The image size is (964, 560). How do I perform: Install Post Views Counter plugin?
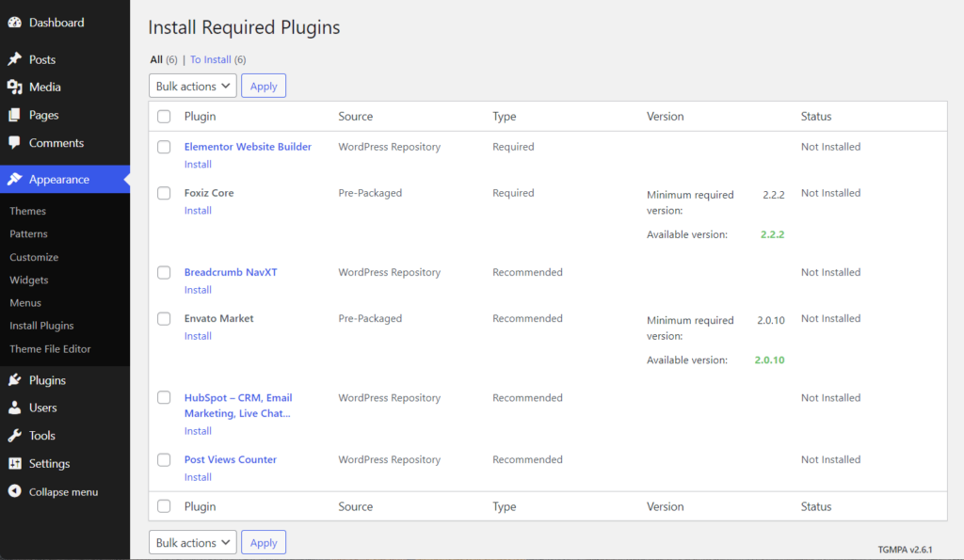(x=198, y=477)
